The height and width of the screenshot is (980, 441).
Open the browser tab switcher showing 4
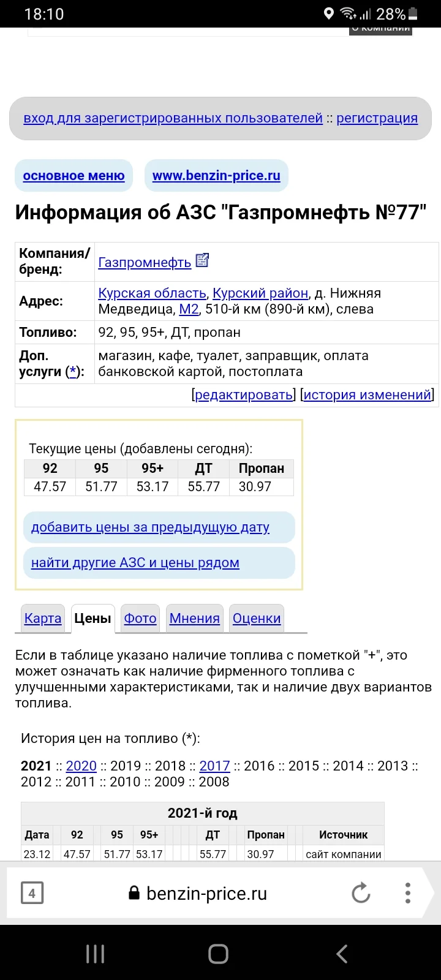32,893
